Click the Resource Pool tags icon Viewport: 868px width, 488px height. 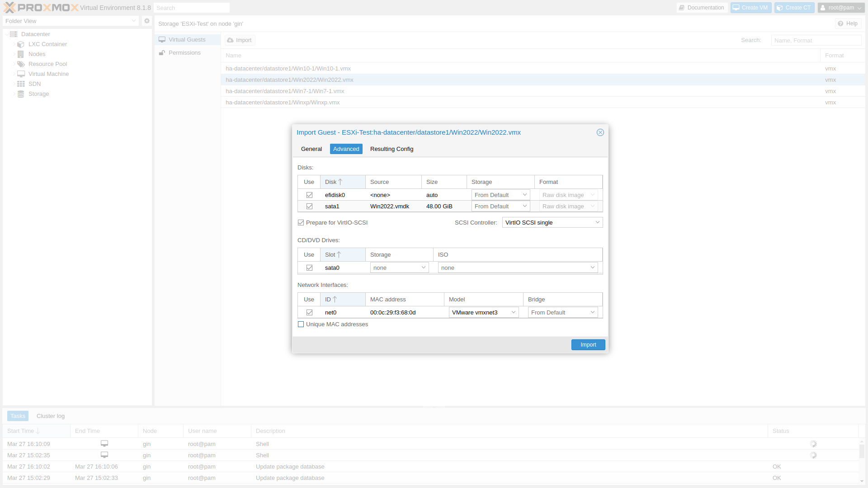pyautogui.click(x=21, y=64)
